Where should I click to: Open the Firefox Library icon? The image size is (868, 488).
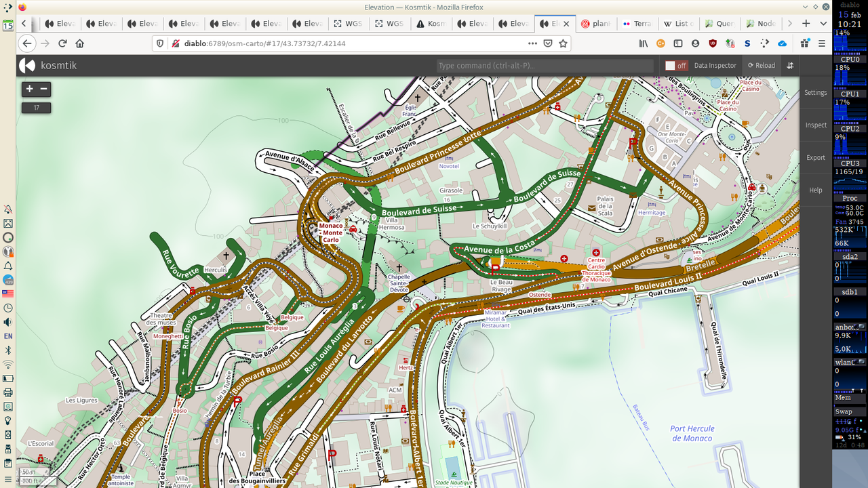coord(644,43)
